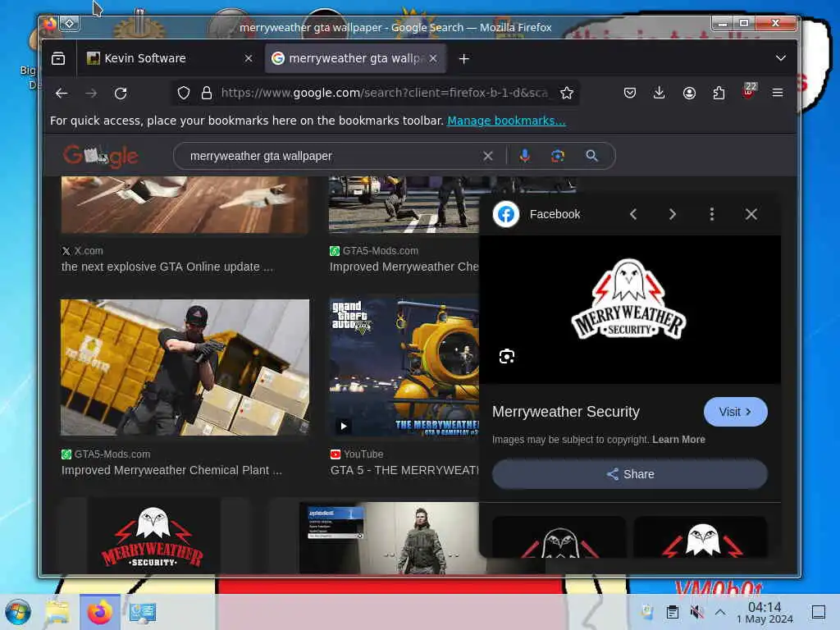Open the extensions puzzle icon
Screen dimensions: 840x630
click(719, 94)
